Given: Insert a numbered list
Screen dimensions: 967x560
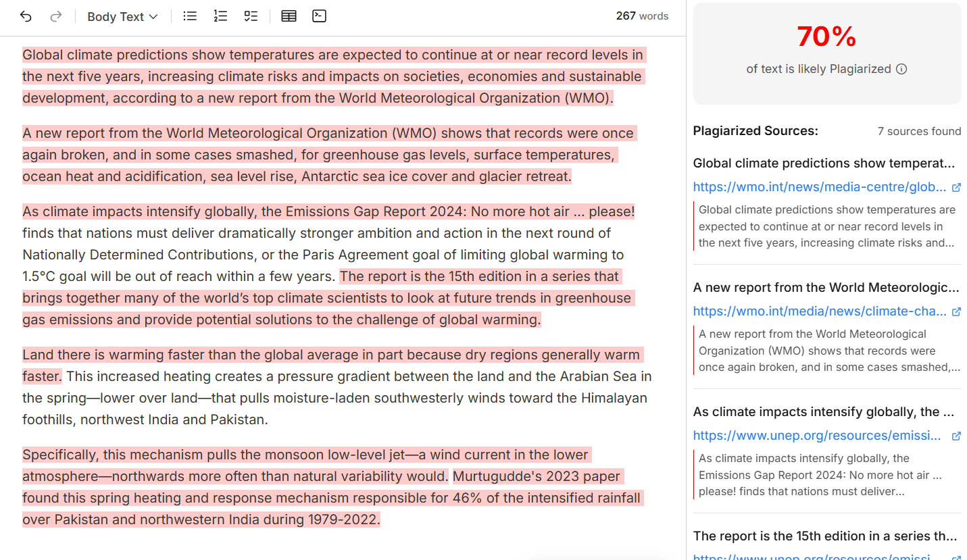Looking at the screenshot, I should 220,16.
